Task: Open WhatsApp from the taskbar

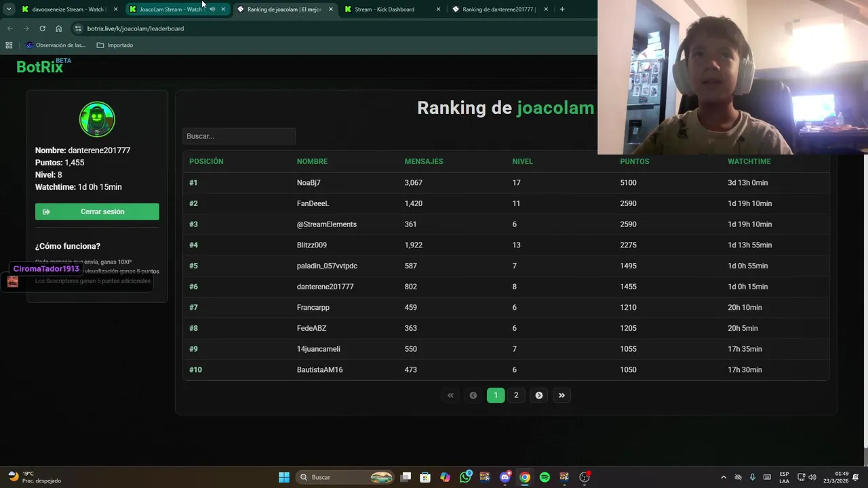Action: point(465,477)
